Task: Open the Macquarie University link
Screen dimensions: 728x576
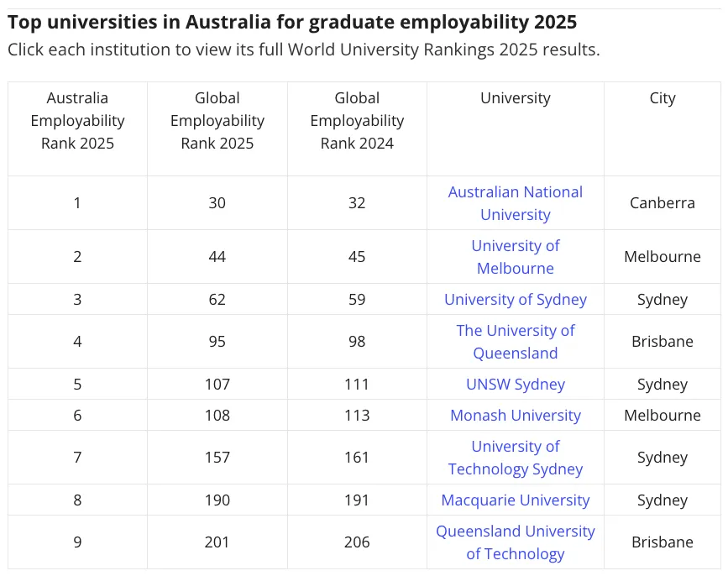Action: click(515, 500)
